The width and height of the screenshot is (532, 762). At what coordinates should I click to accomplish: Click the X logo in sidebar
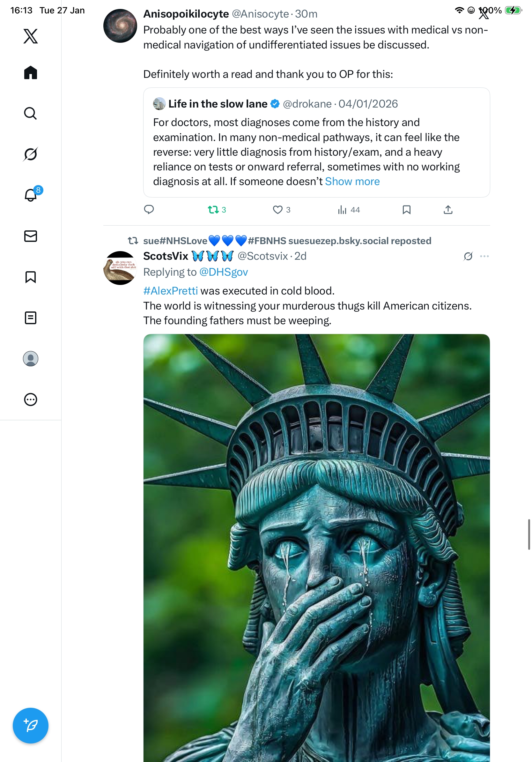(x=31, y=36)
